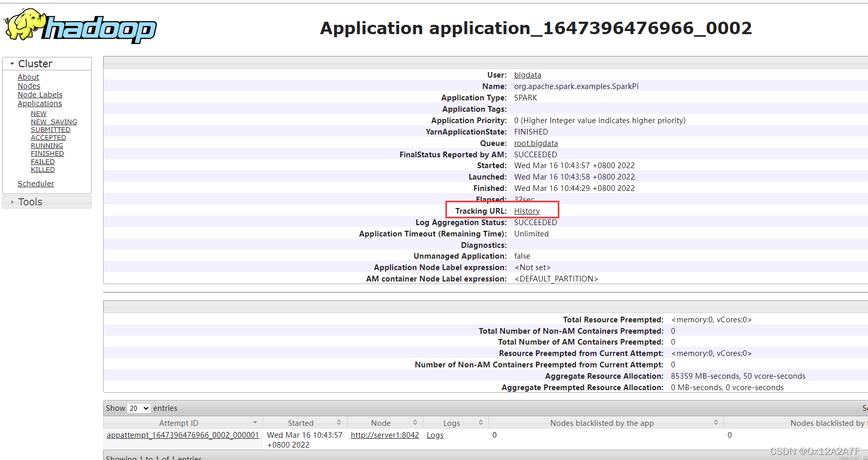Screen dimensions: 868x460
Task: Open appattempt_1647396476966_0002_000001 link
Action: coord(183,435)
